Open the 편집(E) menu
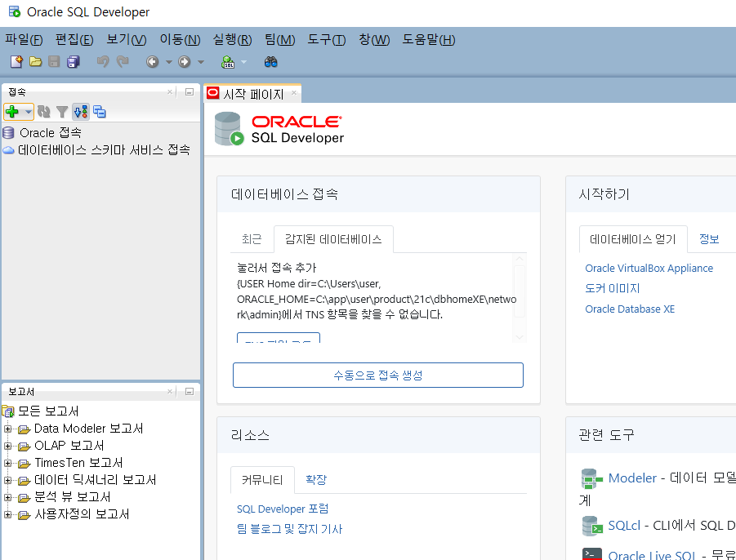This screenshot has width=736, height=560. point(74,39)
